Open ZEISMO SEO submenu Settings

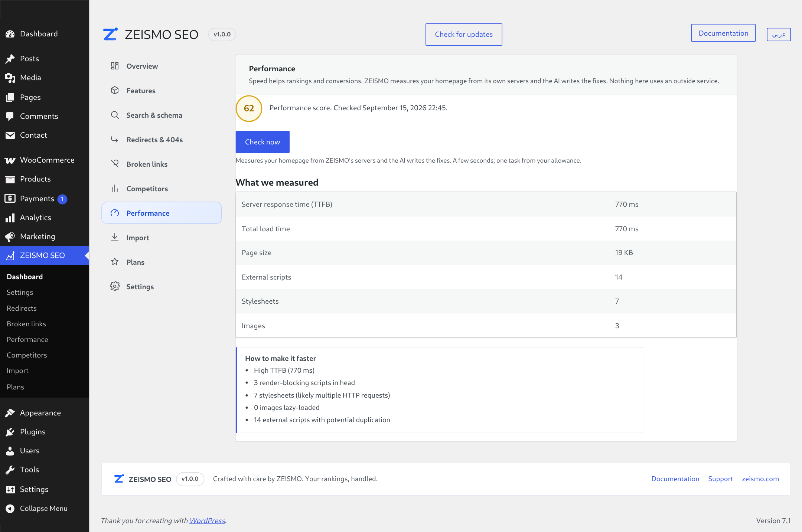20,292
